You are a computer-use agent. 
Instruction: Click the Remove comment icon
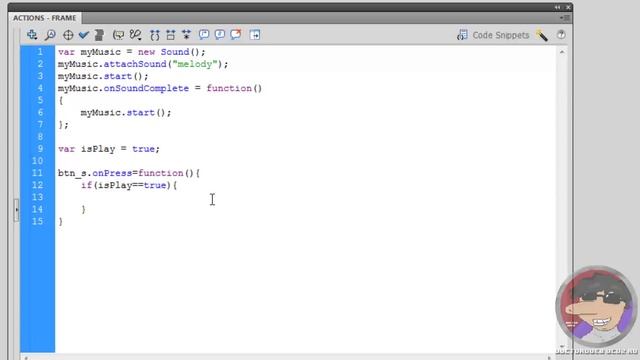click(x=236, y=35)
